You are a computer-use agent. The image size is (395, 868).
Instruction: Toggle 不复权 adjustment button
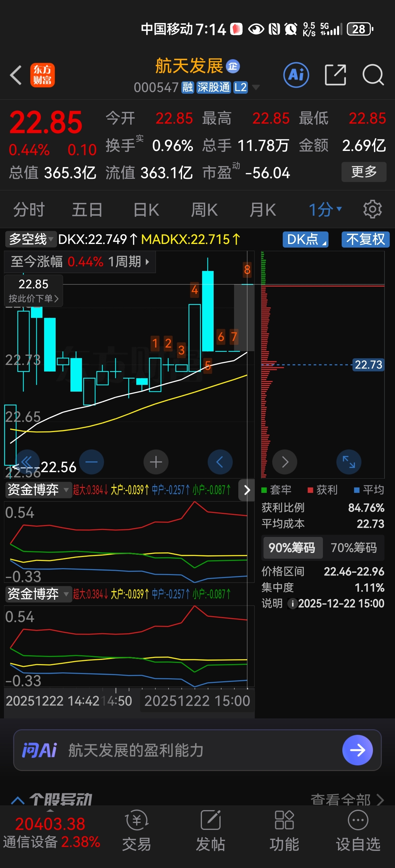click(365, 239)
